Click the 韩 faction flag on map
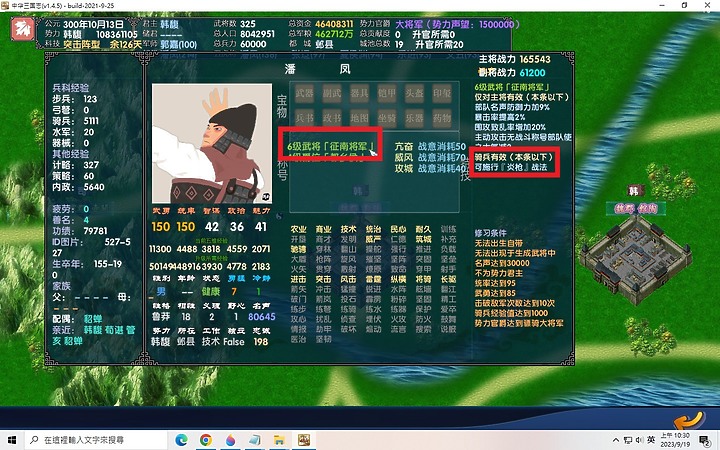720x450 pixels. click(634, 190)
